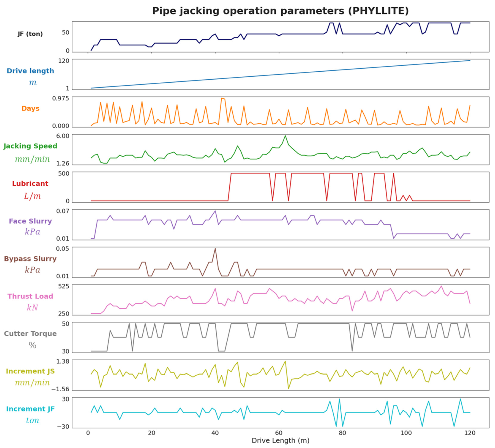The image size is (495, 448).
Task: Click the orange 'Days' label
Action: pos(30,109)
